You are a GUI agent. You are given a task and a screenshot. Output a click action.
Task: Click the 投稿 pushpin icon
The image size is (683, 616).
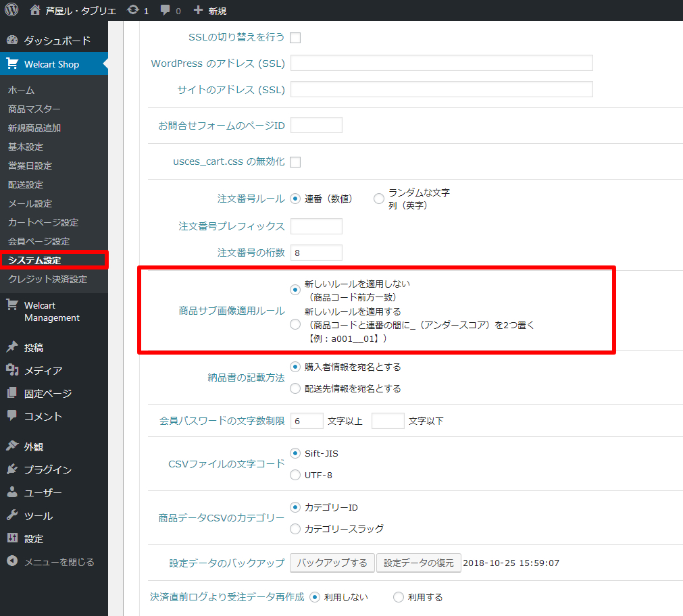[x=12, y=346]
